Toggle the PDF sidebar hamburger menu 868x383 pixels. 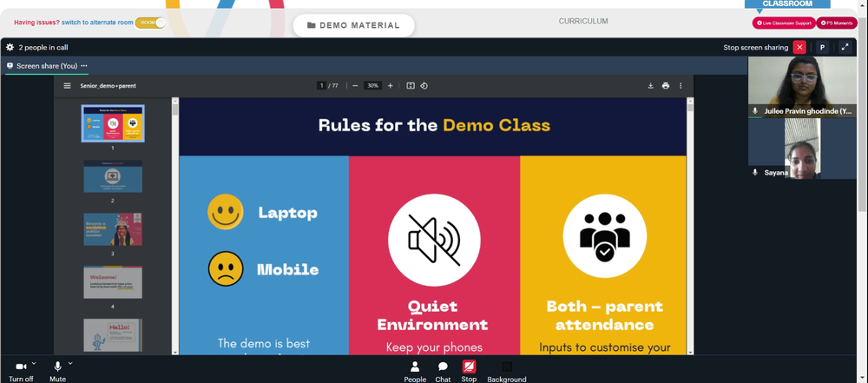[x=67, y=86]
